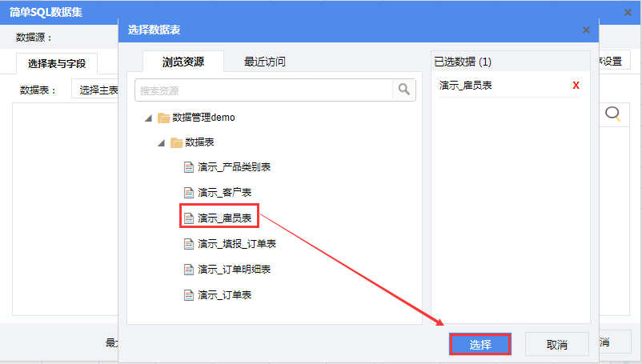The width and height of the screenshot is (642, 364).
Task: Click the 演示_客户表 table icon
Action: tap(189, 193)
